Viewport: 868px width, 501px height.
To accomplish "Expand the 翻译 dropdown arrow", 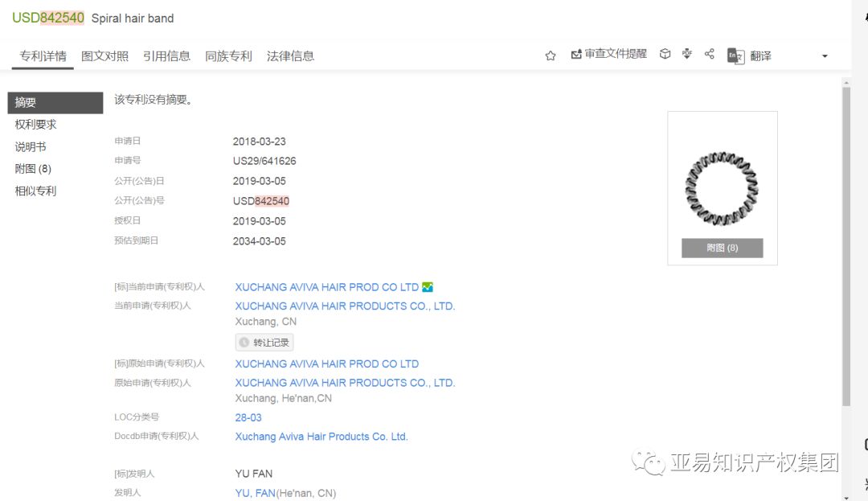I will pyautogui.click(x=825, y=56).
